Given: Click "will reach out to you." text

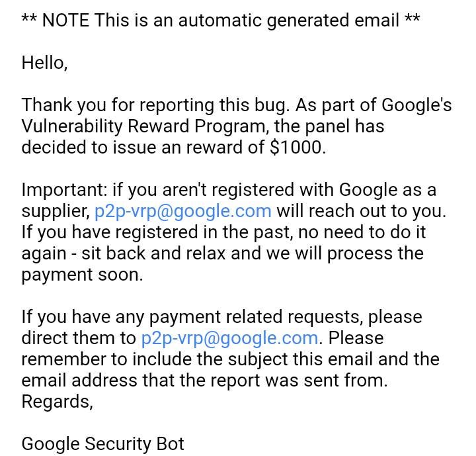Looking at the screenshot, I should [362, 211].
